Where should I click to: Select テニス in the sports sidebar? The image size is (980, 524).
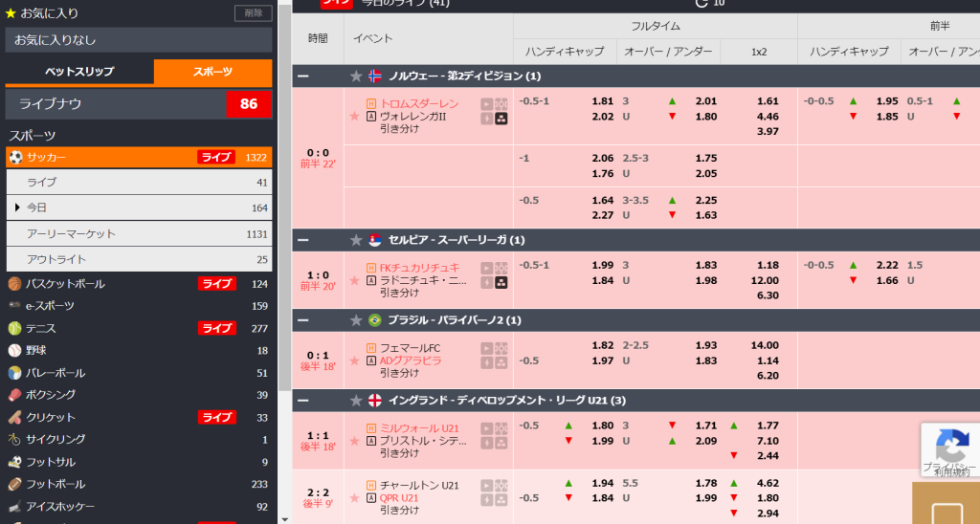click(x=41, y=328)
